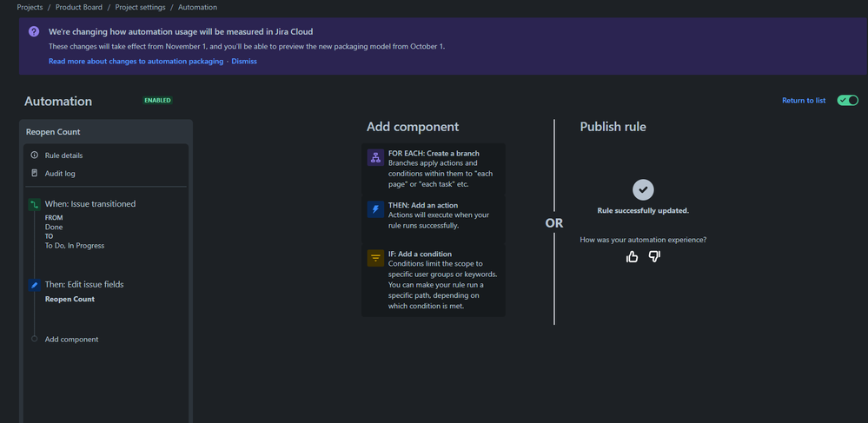The width and height of the screenshot is (868, 423).
Task: Click the purple question mark banner icon
Action: (x=34, y=31)
